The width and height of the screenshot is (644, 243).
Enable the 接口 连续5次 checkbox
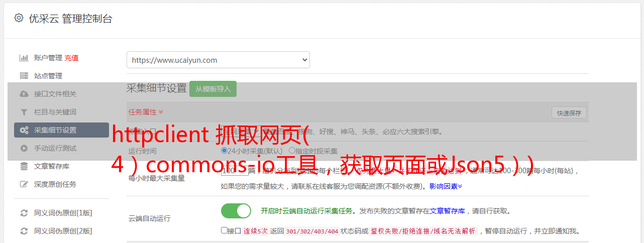[x=224, y=231]
